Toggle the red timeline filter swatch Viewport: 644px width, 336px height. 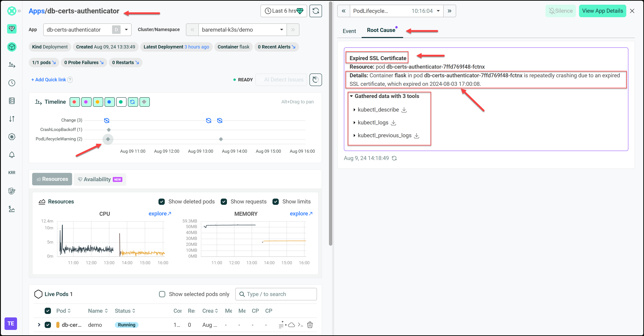pos(75,102)
